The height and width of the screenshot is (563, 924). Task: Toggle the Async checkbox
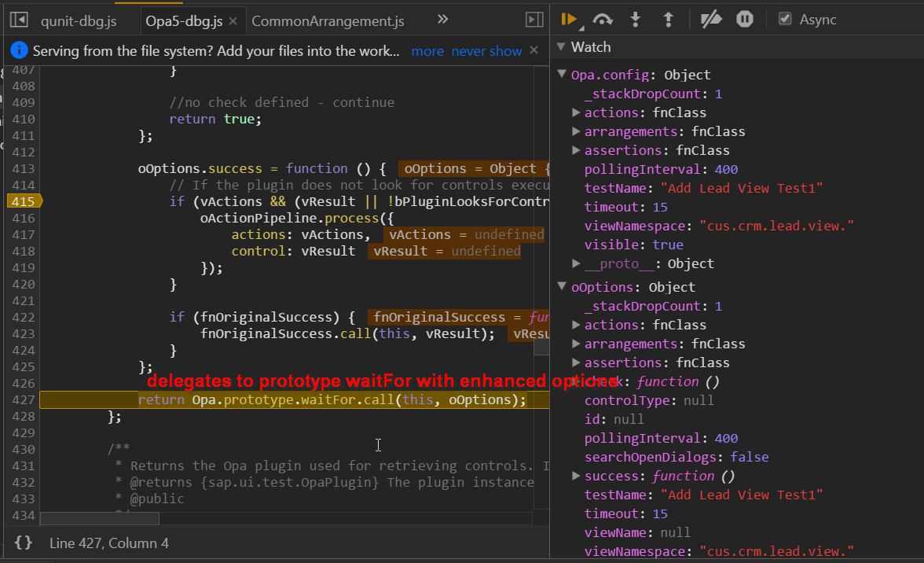(x=785, y=19)
